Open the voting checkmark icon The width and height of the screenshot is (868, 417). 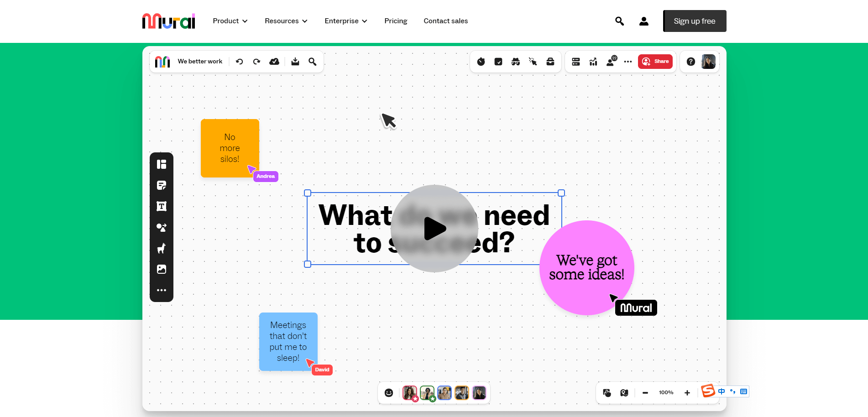(498, 62)
